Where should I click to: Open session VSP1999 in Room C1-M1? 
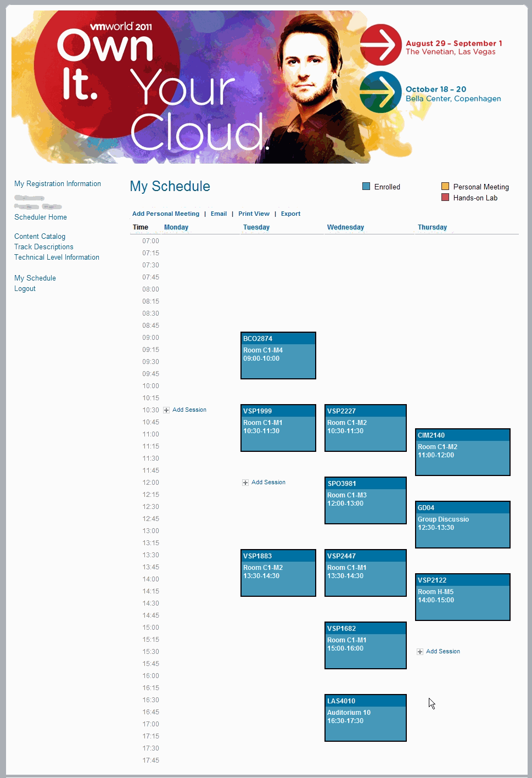278,428
